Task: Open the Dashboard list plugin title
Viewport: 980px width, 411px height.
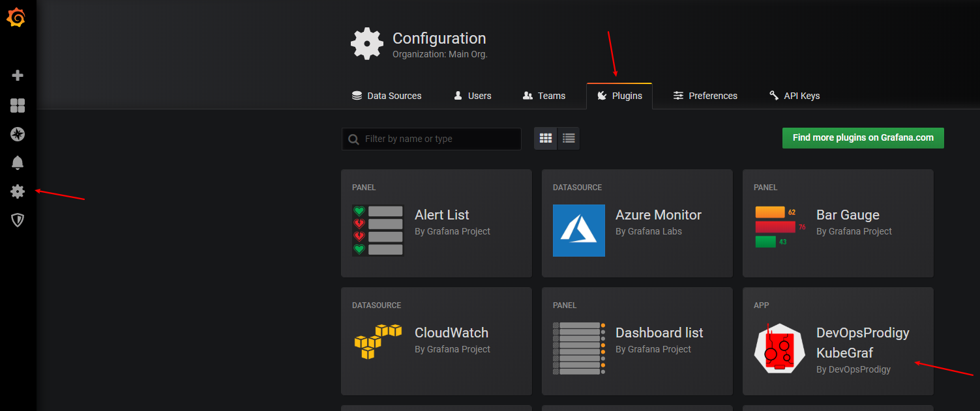Action: coord(659,333)
